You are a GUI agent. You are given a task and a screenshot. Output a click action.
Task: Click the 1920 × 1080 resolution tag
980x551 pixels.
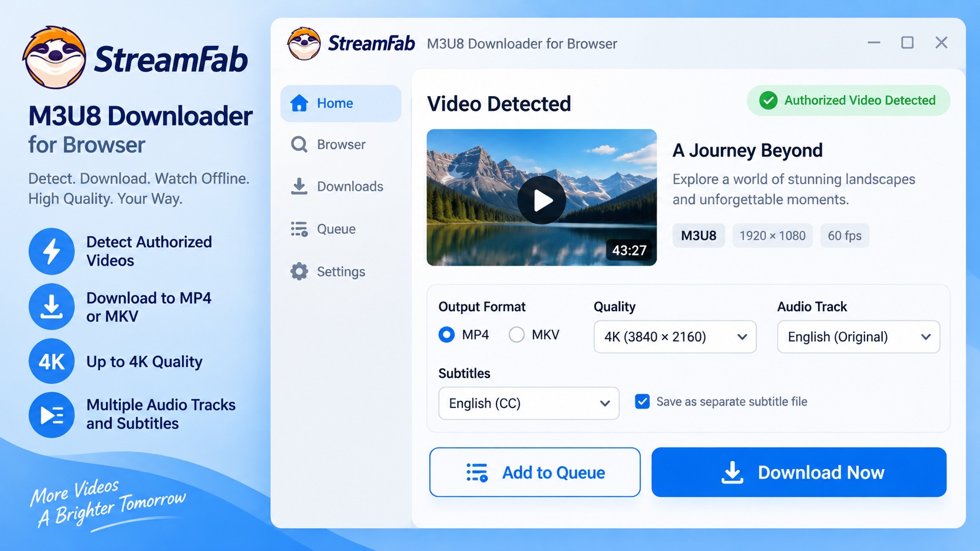coord(773,236)
